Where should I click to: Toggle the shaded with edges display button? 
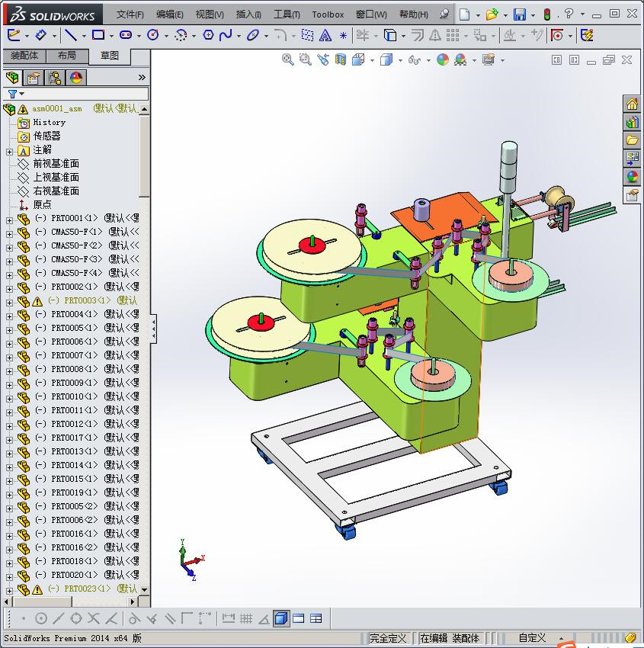pyautogui.click(x=281, y=618)
